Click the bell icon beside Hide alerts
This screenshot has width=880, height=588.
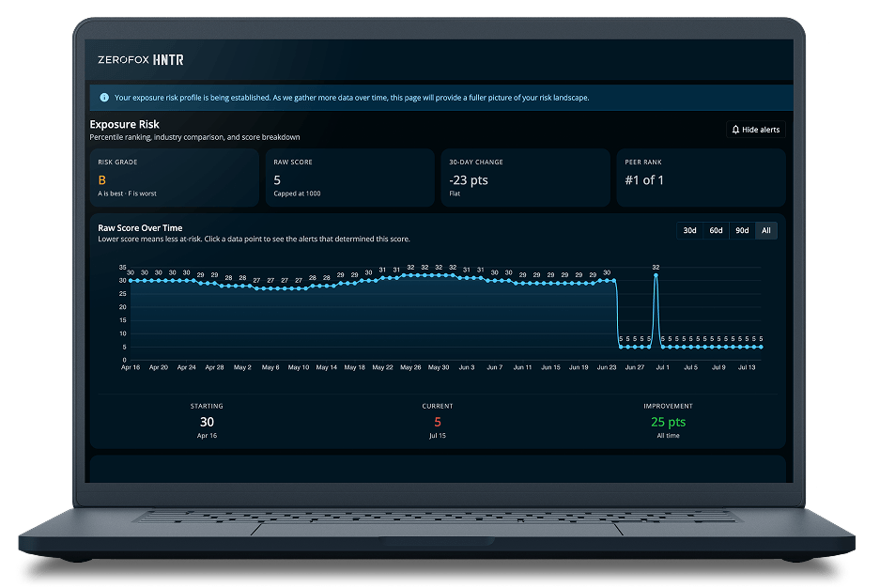tap(735, 130)
